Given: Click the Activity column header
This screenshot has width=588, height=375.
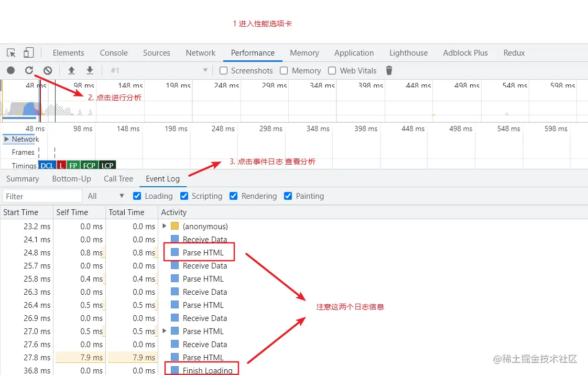Looking at the screenshot, I should click(x=373, y=212).
